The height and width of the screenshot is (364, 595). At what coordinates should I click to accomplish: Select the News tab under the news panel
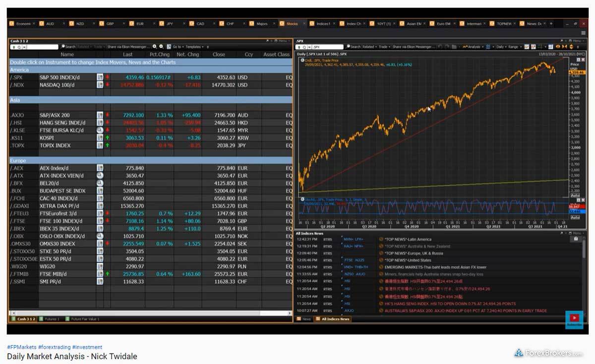click(x=306, y=319)
